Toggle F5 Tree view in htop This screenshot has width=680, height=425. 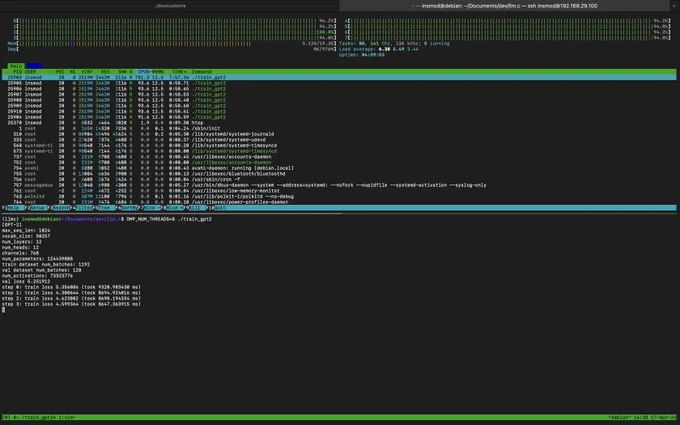[104, 208]
